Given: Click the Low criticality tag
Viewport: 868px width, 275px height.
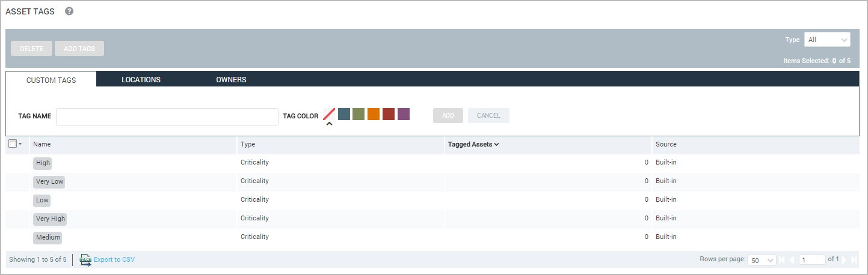Looking at the screenshot, I should pos(42,200).
